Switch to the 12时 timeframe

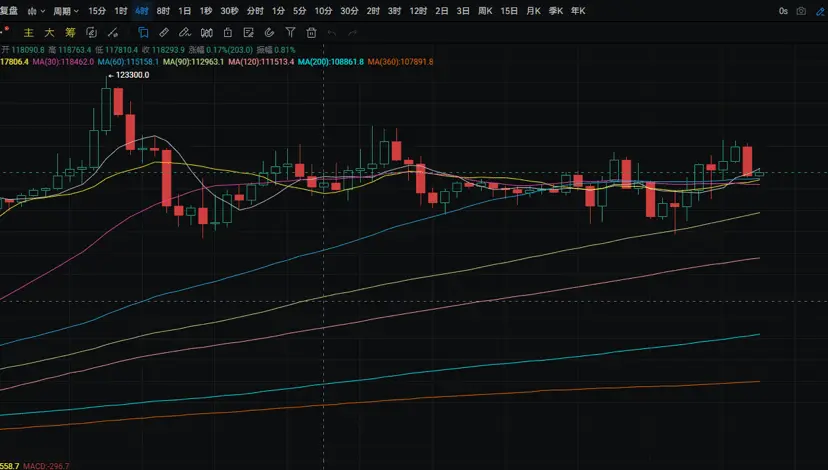[418, 11]
